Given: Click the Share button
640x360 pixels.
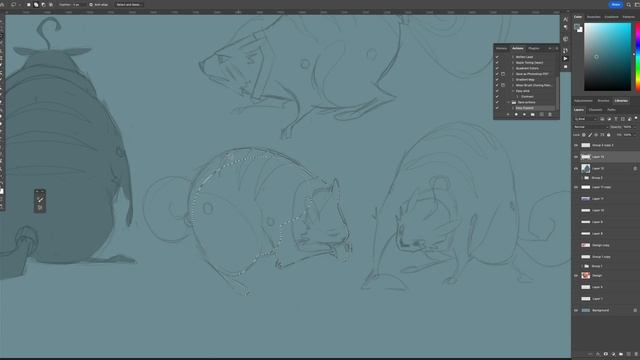Looking at the screenshot, I should tap(616, 4).
